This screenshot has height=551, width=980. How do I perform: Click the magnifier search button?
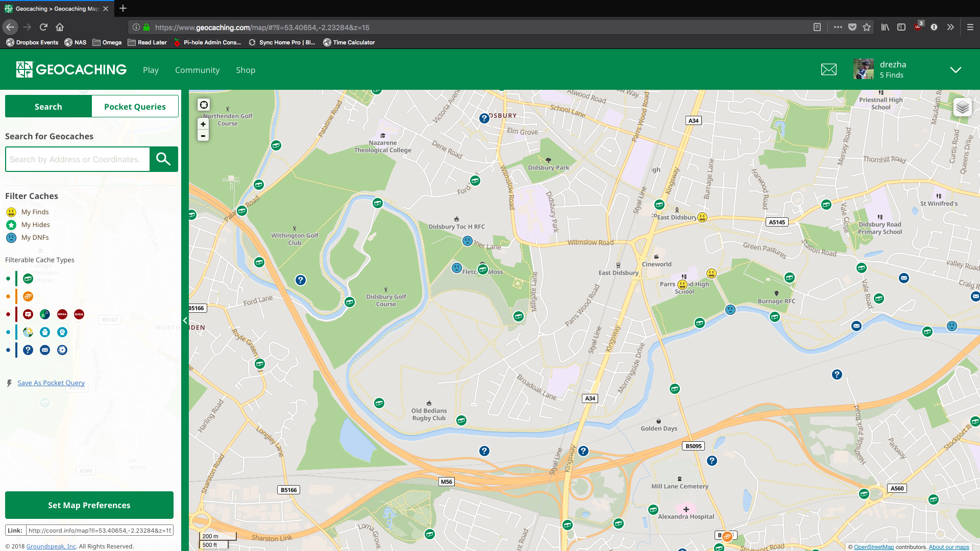coord(163,159)
